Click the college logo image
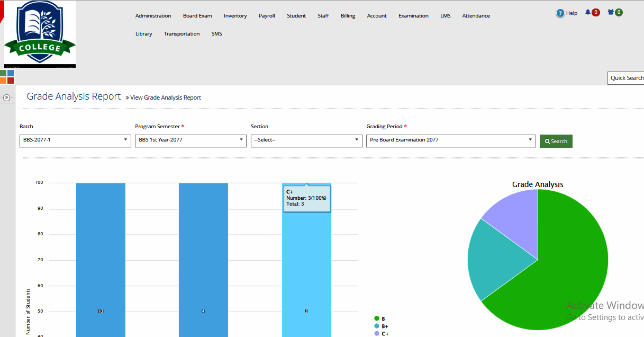This screenshot has height=337, width=644. coord(40,34)
